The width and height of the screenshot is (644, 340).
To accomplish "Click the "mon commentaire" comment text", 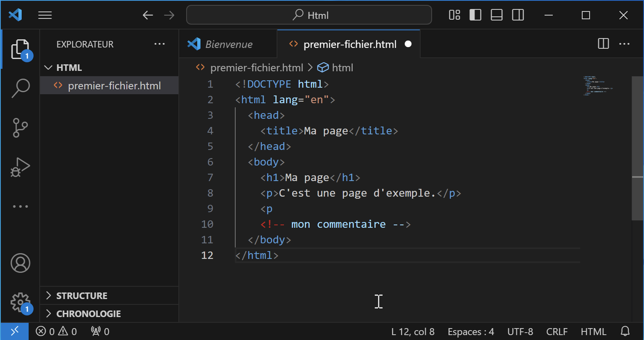I will (x=338, y=224).
